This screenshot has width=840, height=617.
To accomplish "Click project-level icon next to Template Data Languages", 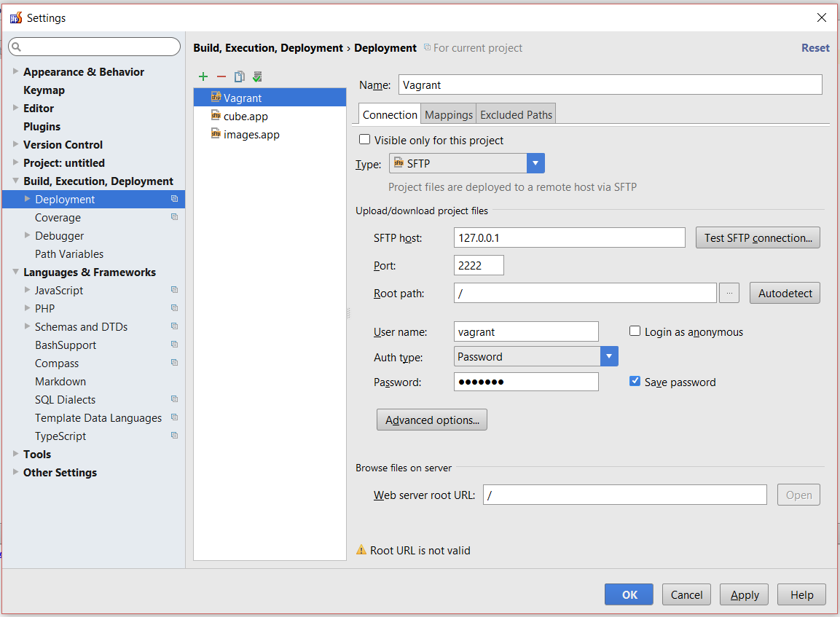I will tap(174, 417).
